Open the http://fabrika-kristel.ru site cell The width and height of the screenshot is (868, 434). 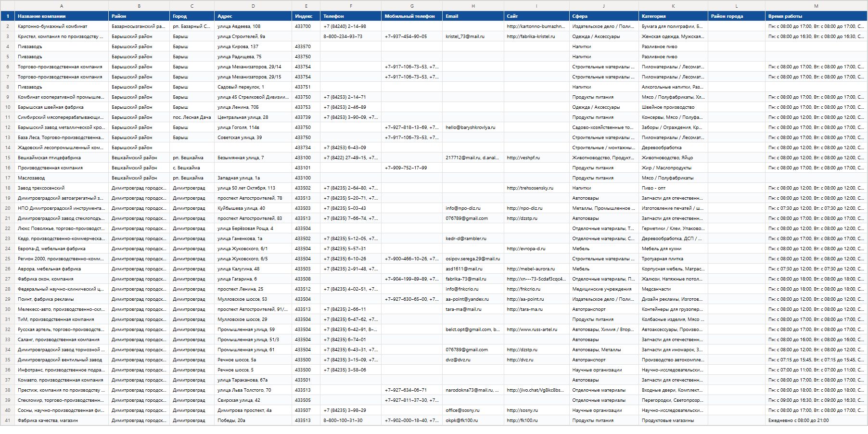coord(537,37)
